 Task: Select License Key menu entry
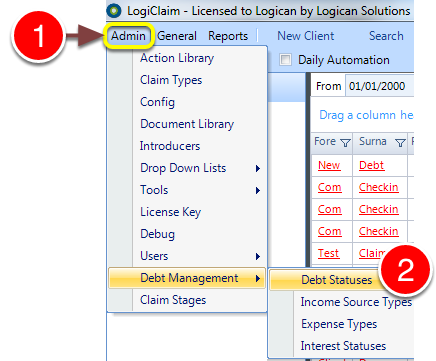point(170,212)
